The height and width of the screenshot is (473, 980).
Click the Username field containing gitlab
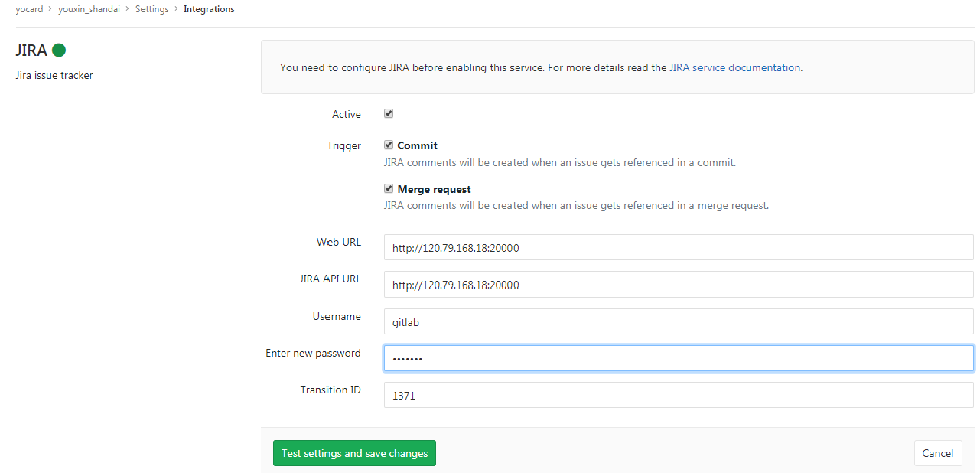(x=678, y=321)
